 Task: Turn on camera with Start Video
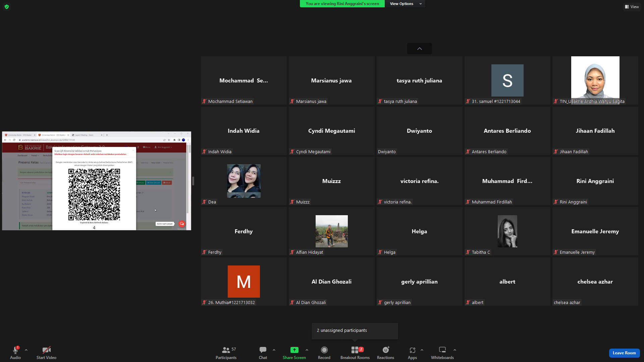[x=46, y=353]
